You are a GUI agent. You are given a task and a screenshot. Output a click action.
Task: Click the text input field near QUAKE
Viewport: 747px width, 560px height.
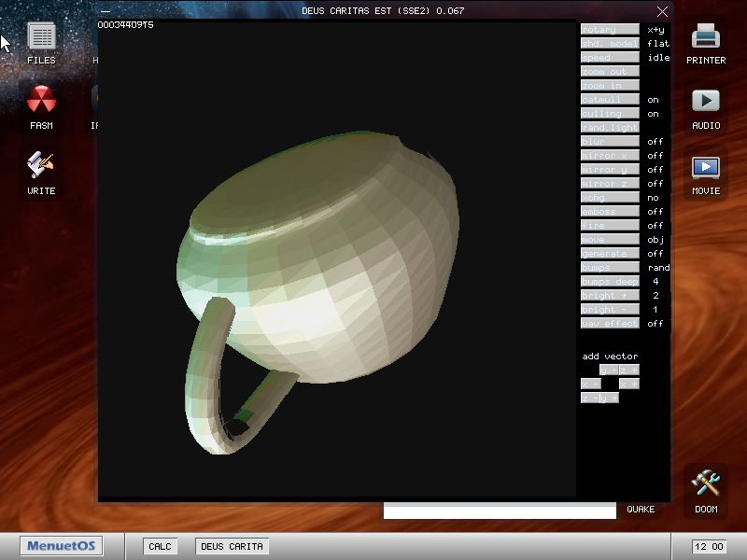(x=500, y=510)
